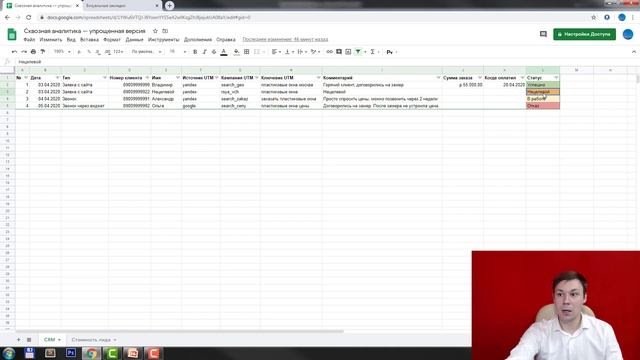Click the Print icon

click(x=33, y=52)
